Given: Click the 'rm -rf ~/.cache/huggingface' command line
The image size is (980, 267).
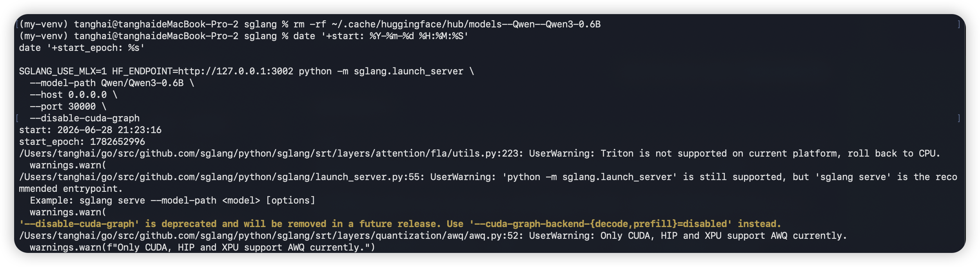Looking at the screenshot, I should point(310,24).
